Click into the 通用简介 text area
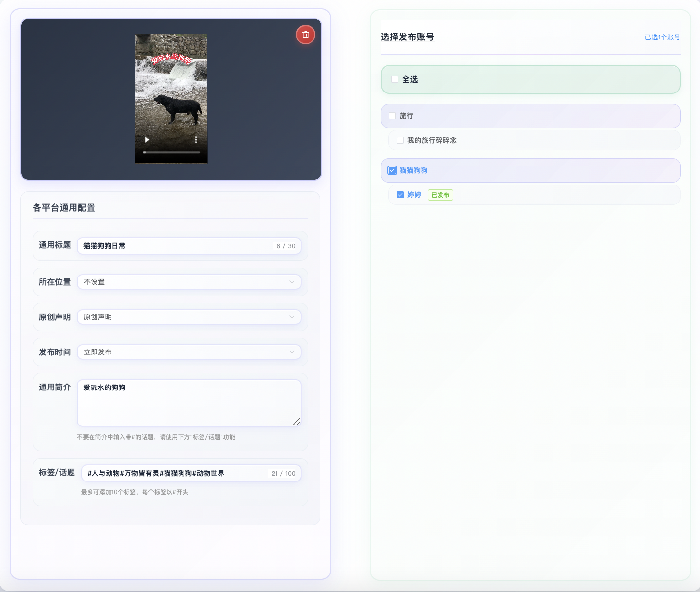700x592 pixels. tap(189, 403)
